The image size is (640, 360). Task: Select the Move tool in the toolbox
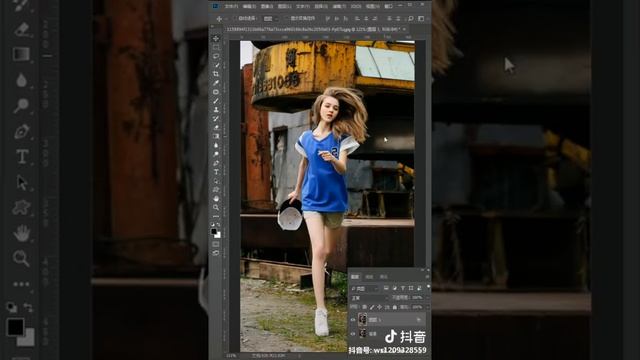pos(216,38)
